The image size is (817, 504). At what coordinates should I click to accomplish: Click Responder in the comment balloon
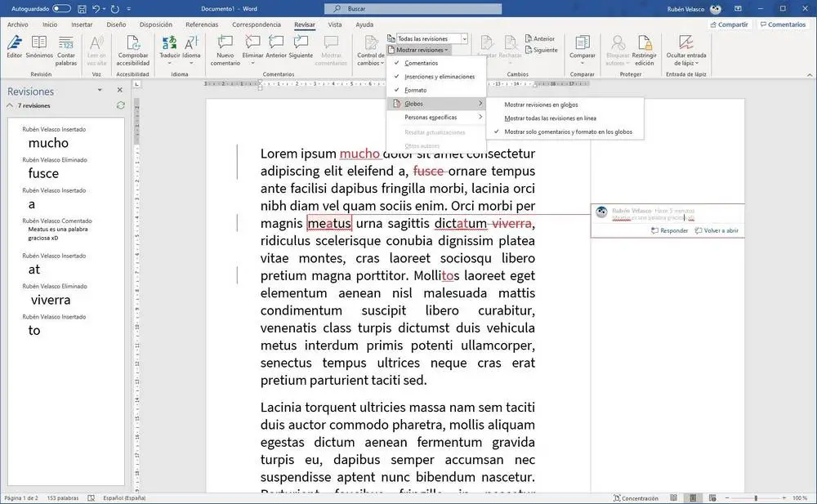(670, 230)
